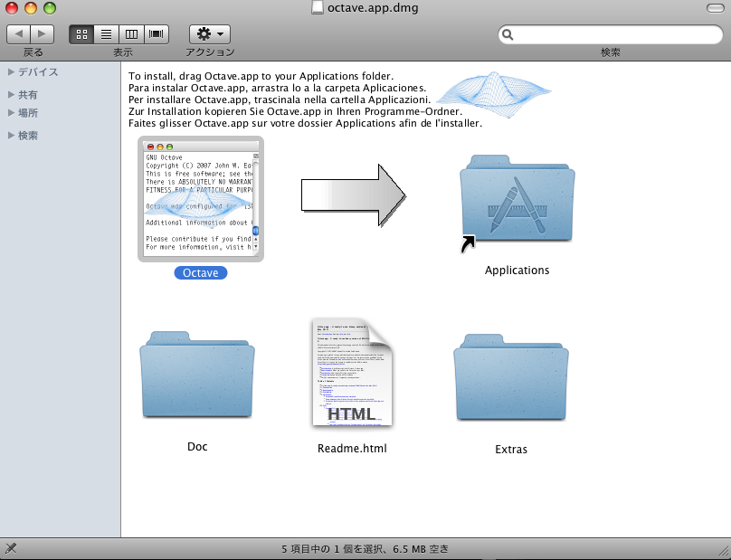Expand the 場所 sidebar section
The width and height of the screenshot is (731, 560).
[x=11, y=113]
